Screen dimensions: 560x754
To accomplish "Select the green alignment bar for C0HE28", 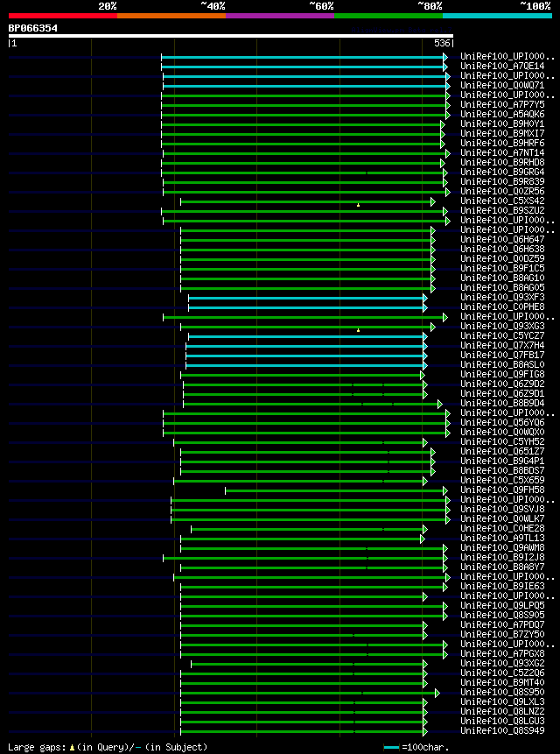I will (307, 529).
